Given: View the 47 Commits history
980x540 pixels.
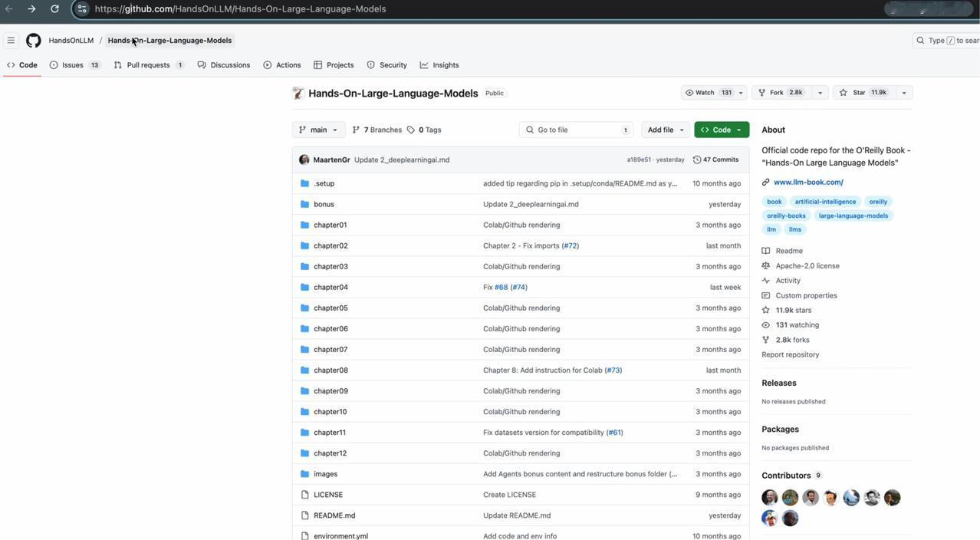Looking at the screenshot, I should [x=715, y=160].
